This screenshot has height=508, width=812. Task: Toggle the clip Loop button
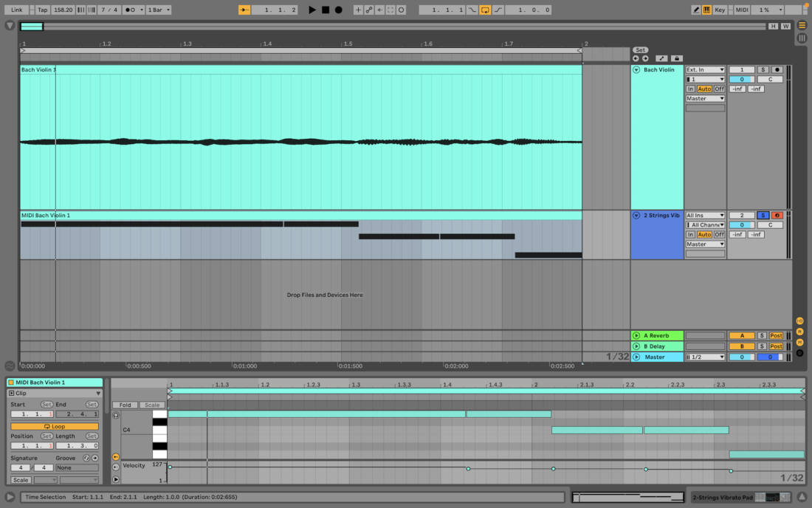point(55,426)
